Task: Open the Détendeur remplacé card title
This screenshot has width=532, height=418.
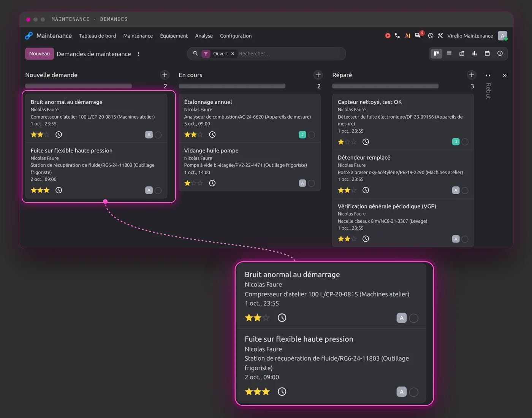Action: (x=364, y=157)
